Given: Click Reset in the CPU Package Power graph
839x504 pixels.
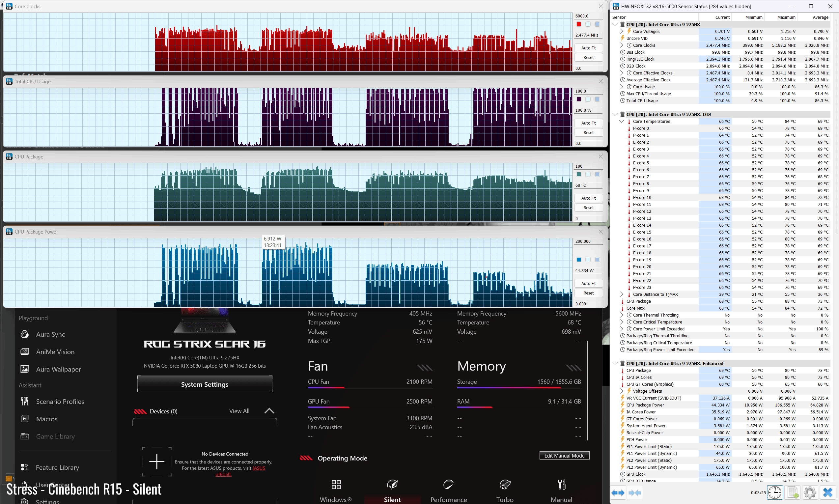Looking at the screenshot, I should tap(588, 293).
